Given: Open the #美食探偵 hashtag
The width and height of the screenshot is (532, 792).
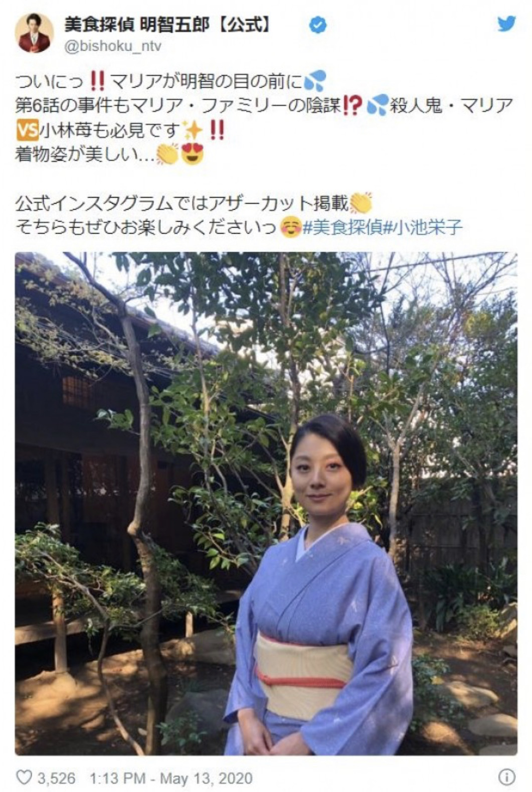Looking at the screenshot, I should tap(343, 228).
